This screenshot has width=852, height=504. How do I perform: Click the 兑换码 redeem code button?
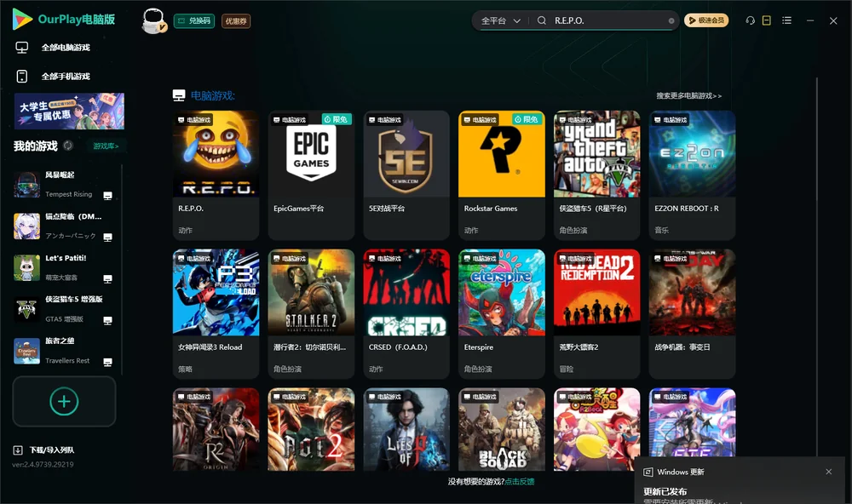[194, 20]
